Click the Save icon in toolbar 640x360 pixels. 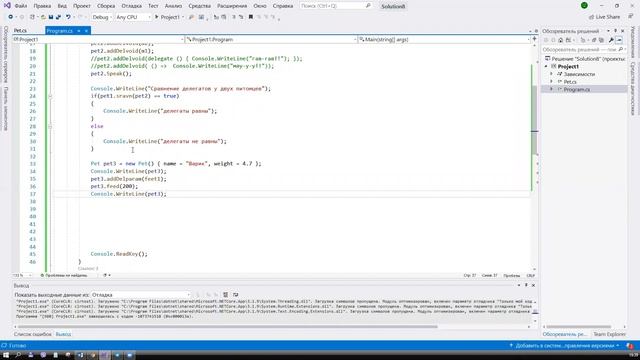[51, 17]
